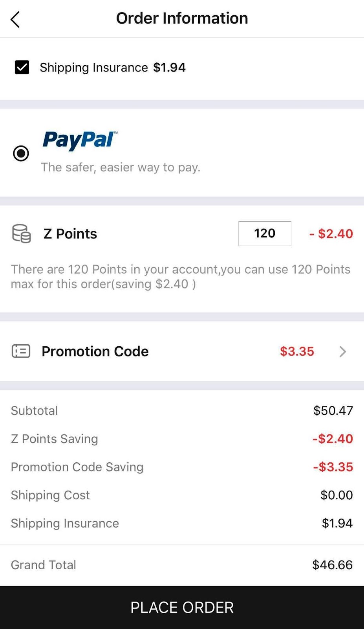Tap the red -$2.40 Z Points discount
This screenshot has height=629, width=364.
point(331,234)
